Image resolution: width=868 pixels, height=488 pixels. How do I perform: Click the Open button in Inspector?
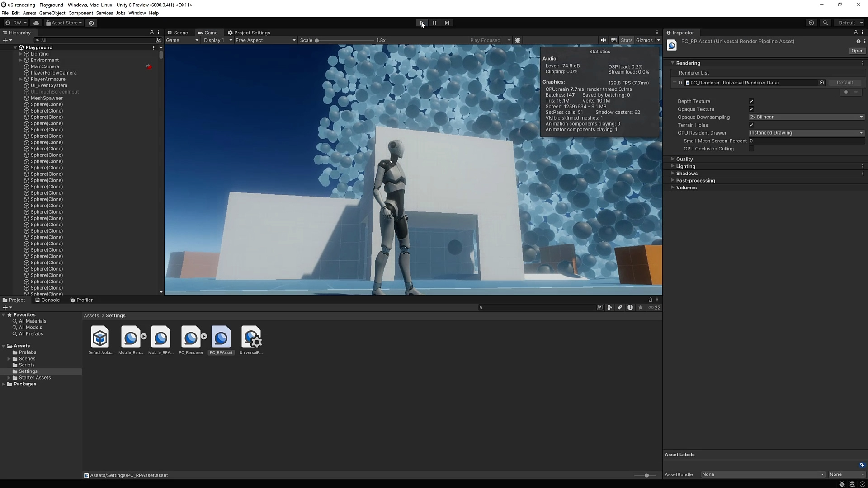857,51
